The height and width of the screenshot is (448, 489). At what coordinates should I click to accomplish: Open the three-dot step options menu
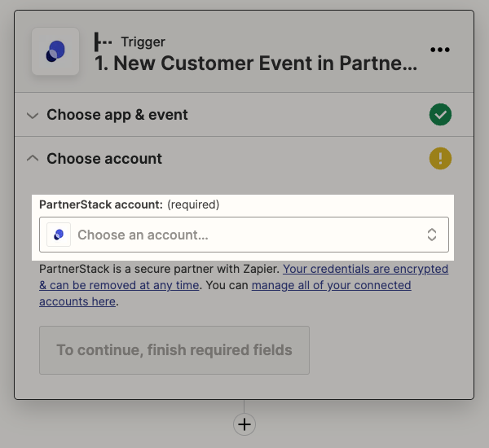pyautogui.click(x=440, y=50)
